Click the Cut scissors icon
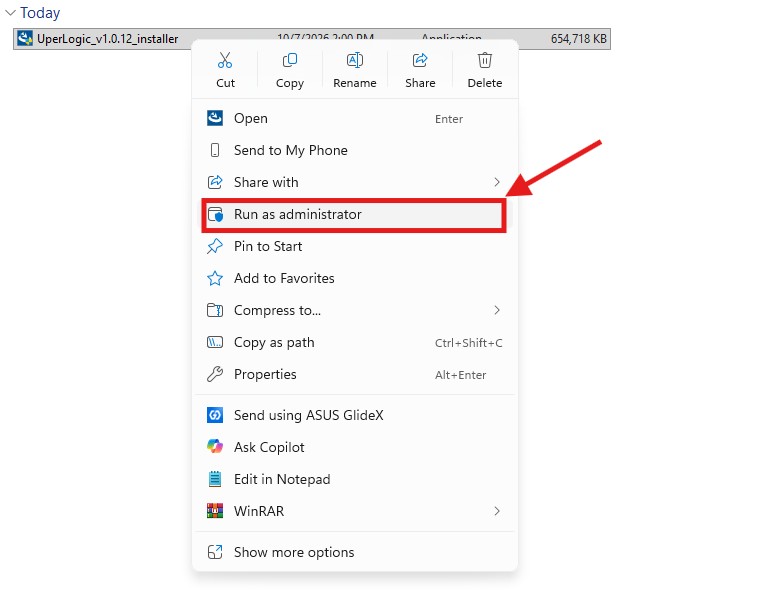The height and width of the screenshot is (591, 768). pos(225,60)
